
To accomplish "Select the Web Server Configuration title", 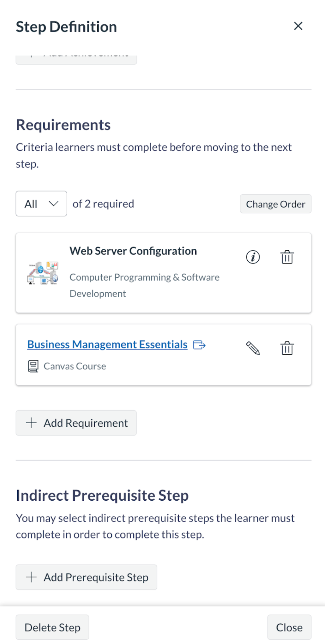I will (x=133, y=251).
